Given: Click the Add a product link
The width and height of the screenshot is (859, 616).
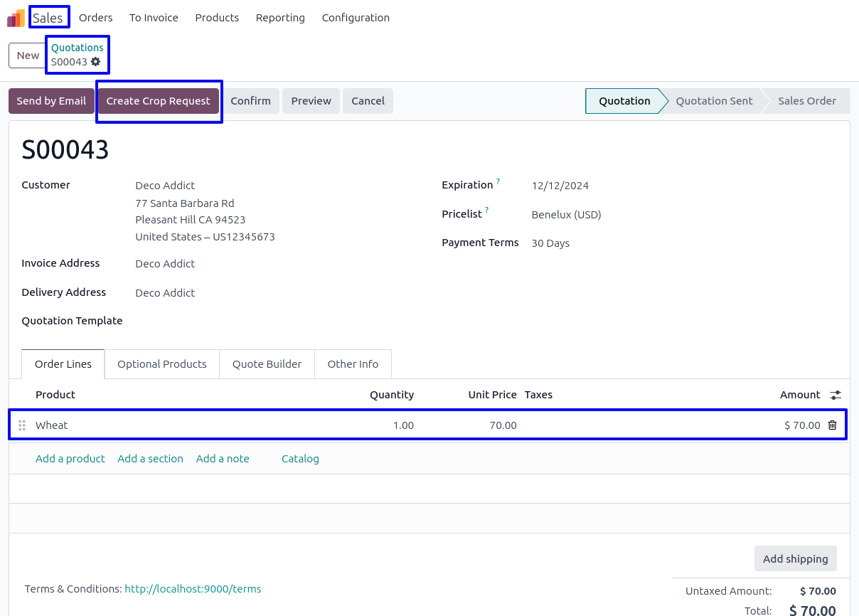Looking at the screenshot, I should pyautogui.click(x=70, y=459).
